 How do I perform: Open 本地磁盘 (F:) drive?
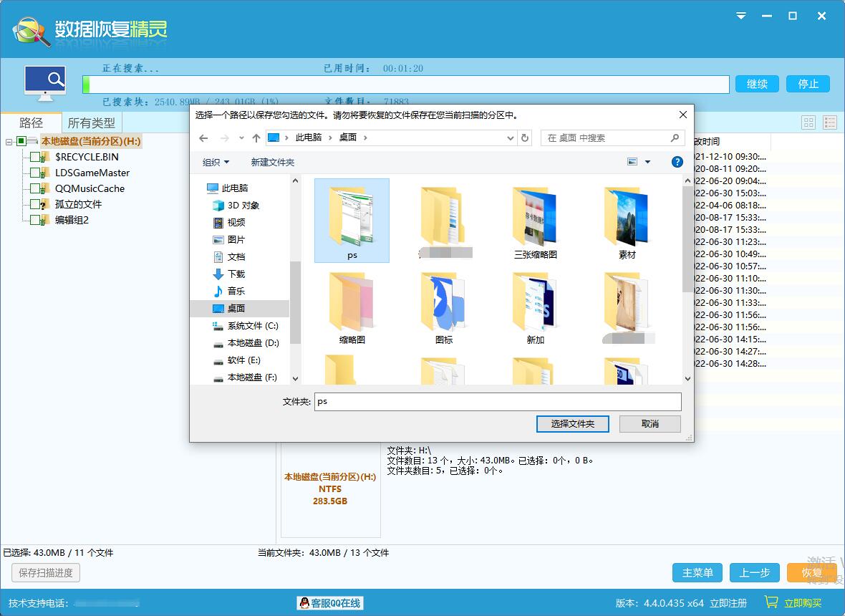(x=246, y=377)
